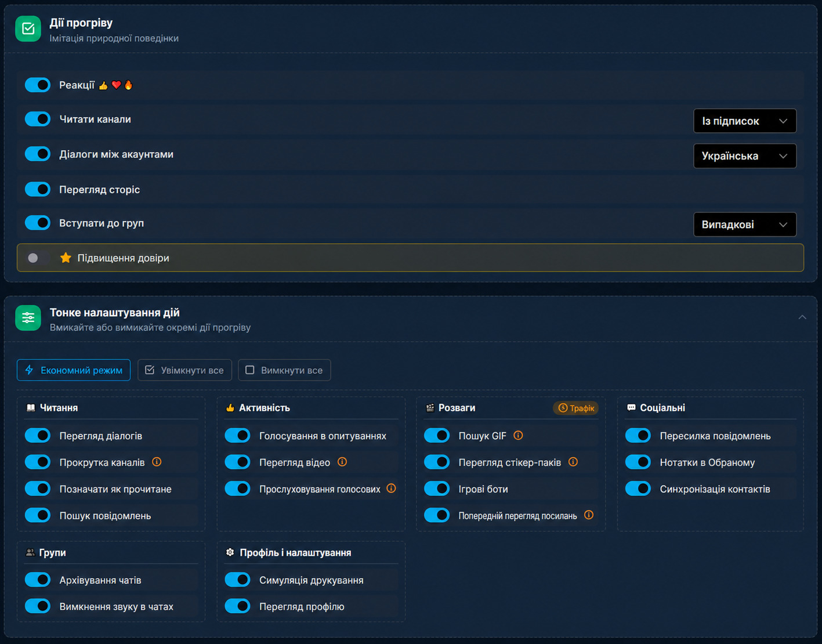Click Увімкнути все button

184,370
